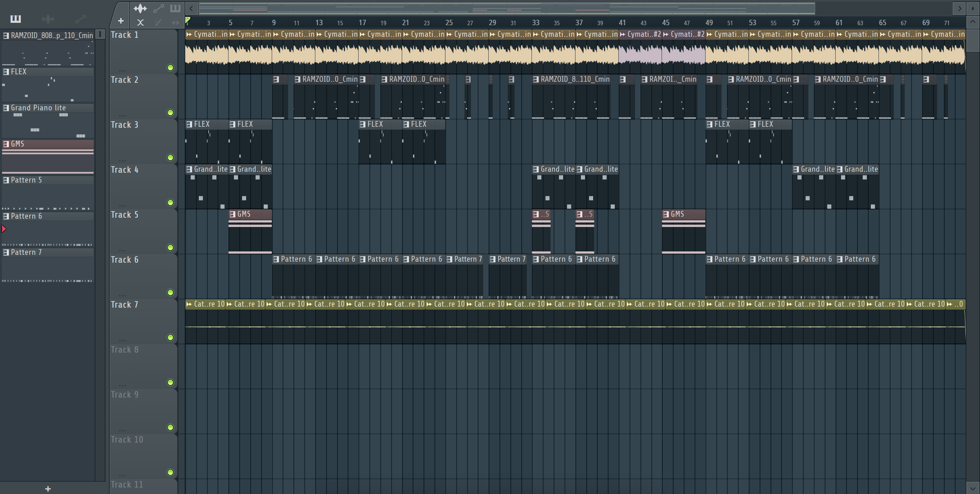Add a new playlist track with plus
This screenshot has height=494, width=980.
[121, 21]
